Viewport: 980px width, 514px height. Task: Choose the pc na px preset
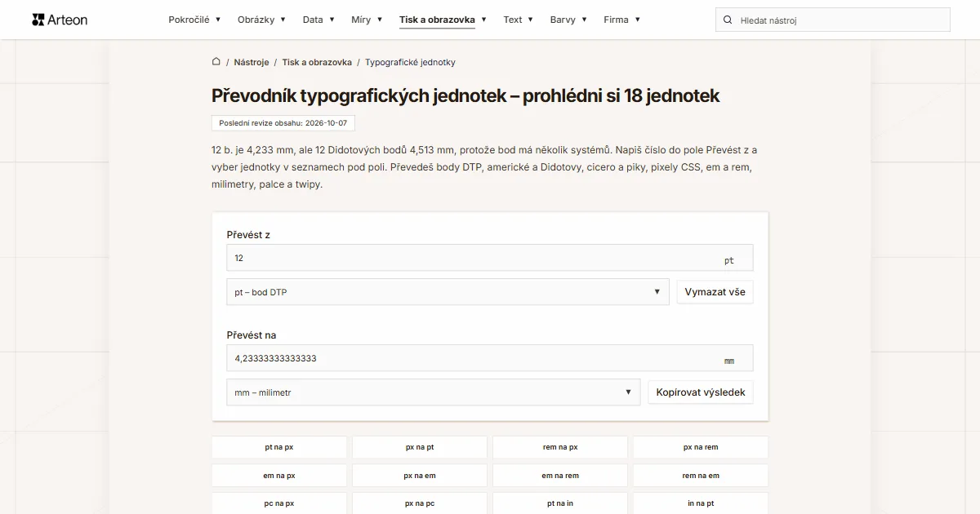[x=279, y=503]
